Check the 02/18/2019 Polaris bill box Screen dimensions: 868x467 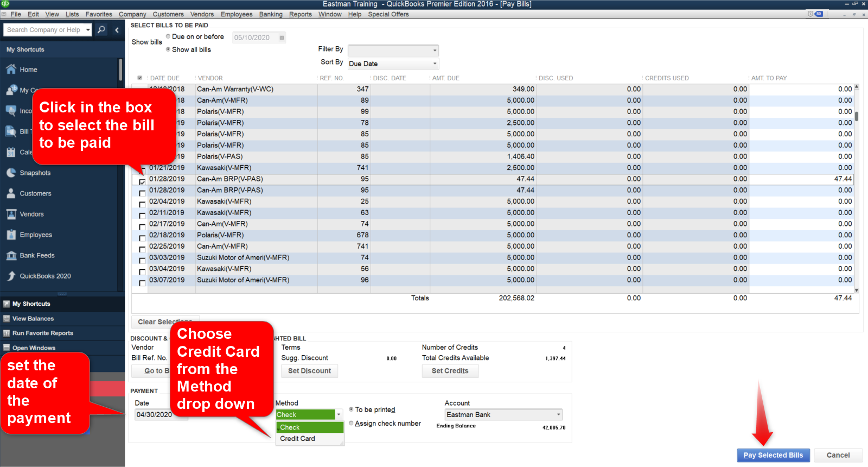pos(142,238)
